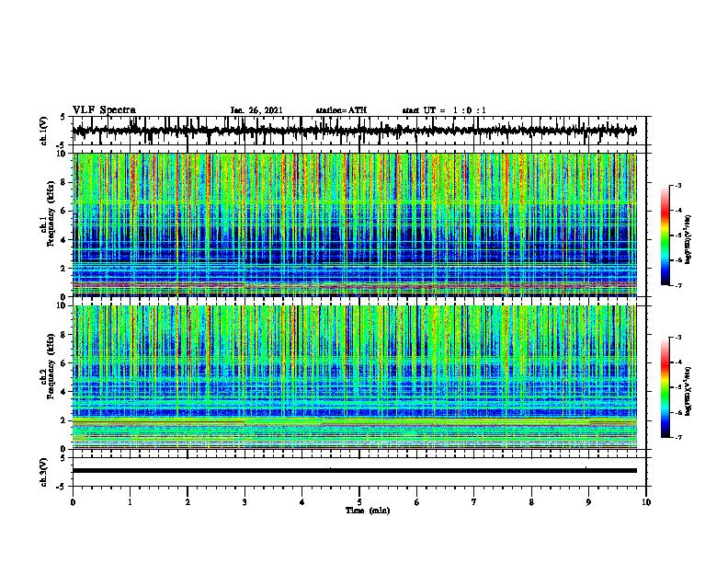Click the "-4" label on ch.2 color bar
This screenshot has width=728, height=563.
pyautogui.click(x=678, y=362)
